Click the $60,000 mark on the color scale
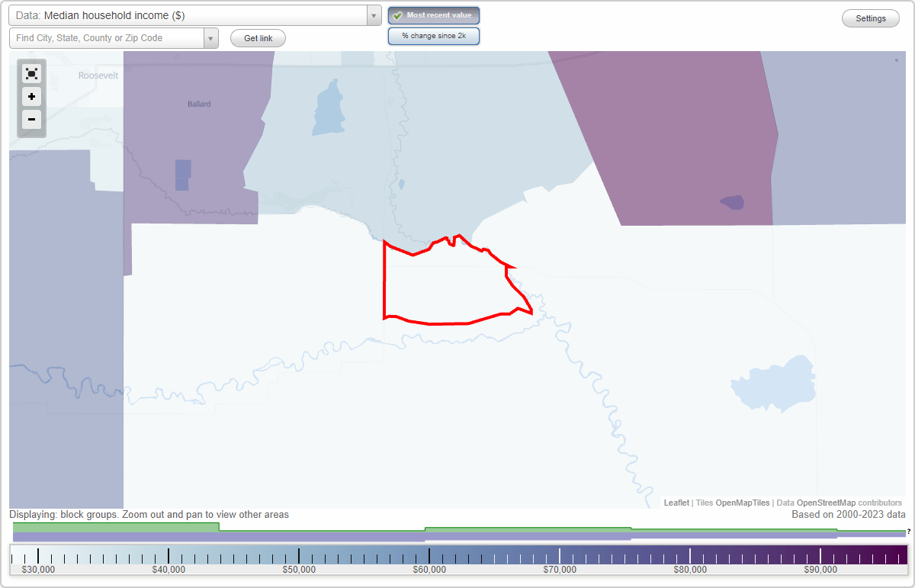 (429, 556)
